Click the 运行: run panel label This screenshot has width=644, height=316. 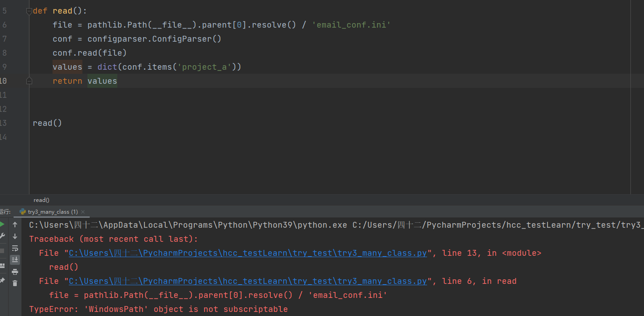(x=5, y=212)
